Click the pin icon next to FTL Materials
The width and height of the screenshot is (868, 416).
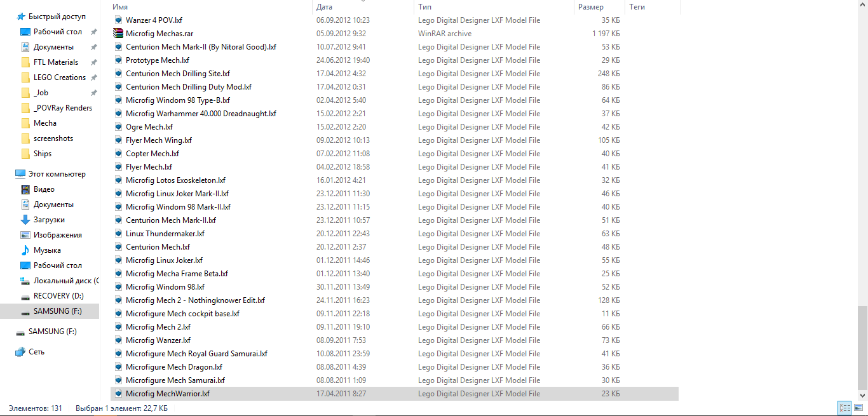click(x=94, y=62)
